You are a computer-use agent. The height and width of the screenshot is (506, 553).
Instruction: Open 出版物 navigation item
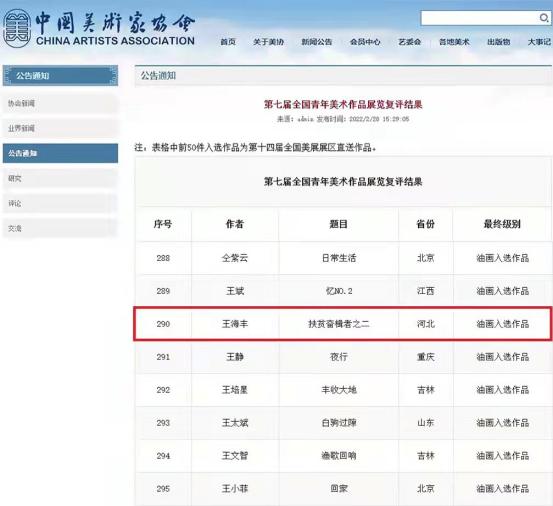(498, 42)
